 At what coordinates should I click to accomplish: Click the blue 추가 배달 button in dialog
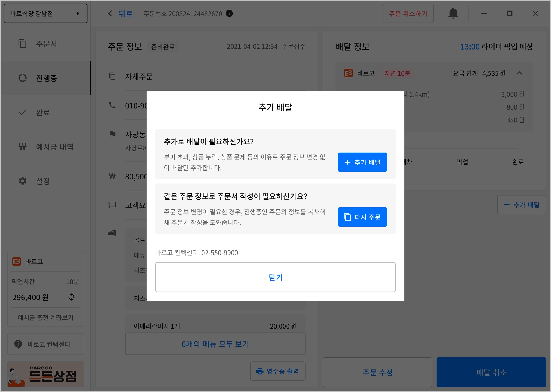(362, 162)
